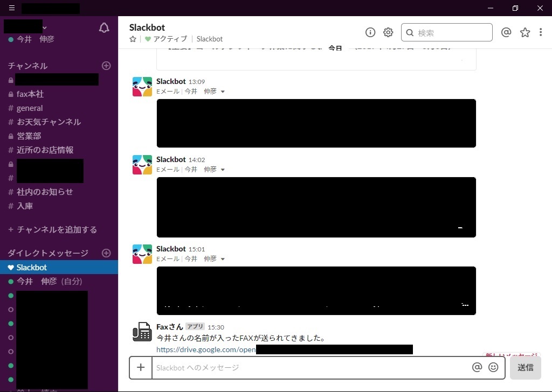This screenshot has width=552, height=392.
Task: Expand the workspace name dropdown chevron
Action: (x=45, y=28)
